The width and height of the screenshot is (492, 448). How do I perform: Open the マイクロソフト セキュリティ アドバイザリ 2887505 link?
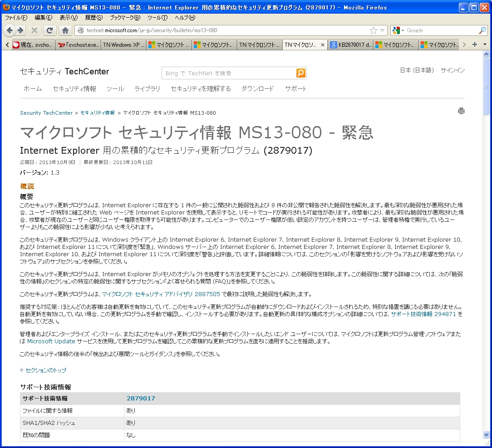pos(161,294)
